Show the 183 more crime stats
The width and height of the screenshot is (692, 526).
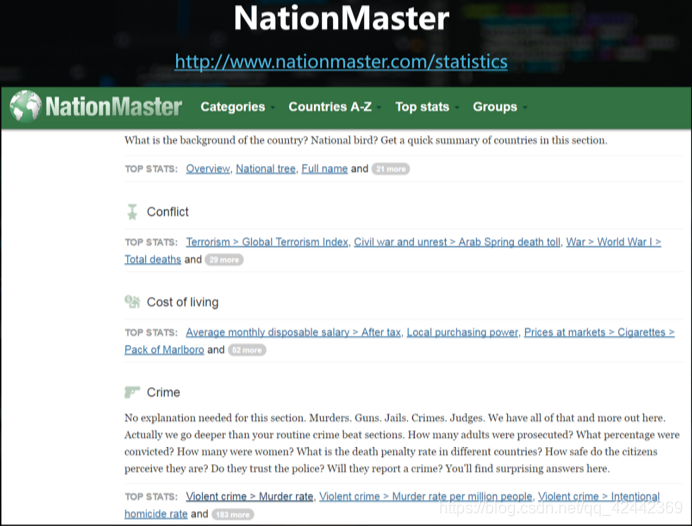point(233,515)
